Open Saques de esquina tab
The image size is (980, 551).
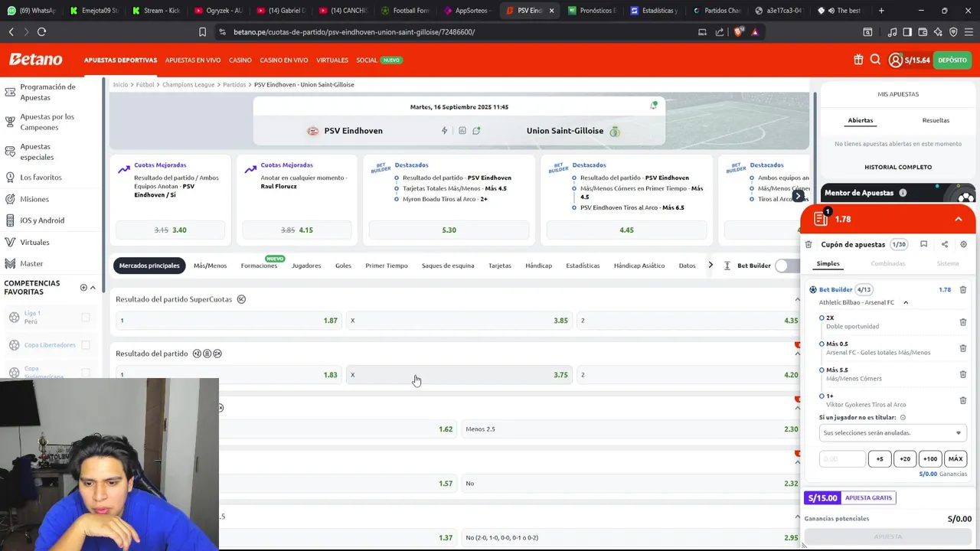[448, 266]
